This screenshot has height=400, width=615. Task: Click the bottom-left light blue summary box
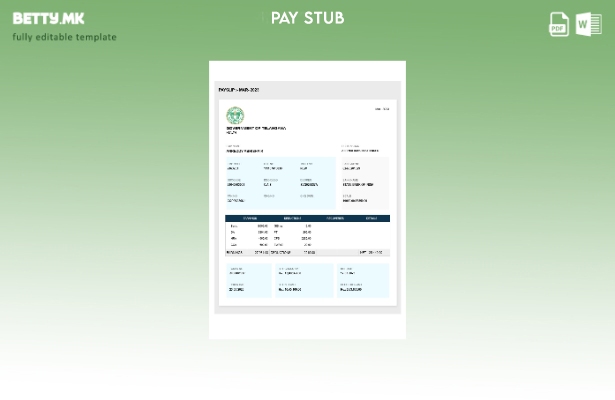pyautogui.click(x=248, y=280)
